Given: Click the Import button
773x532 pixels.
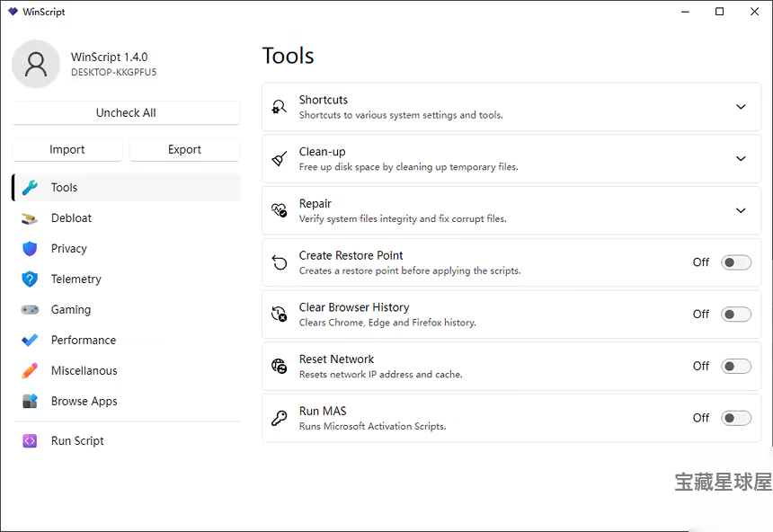Looking at the screenshot, I should pos(67,149).
